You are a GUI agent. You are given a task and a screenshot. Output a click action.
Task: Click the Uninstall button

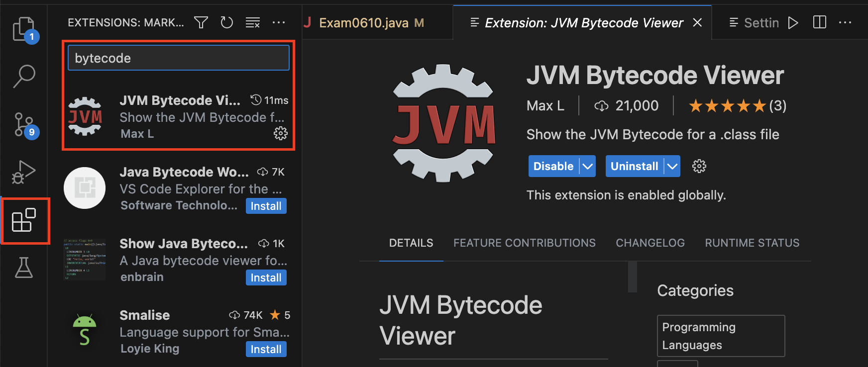click(x=635, y=166)
